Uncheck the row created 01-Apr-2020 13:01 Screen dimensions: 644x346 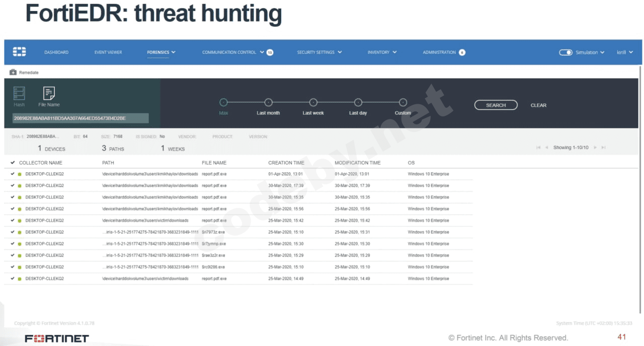point(13,174)
